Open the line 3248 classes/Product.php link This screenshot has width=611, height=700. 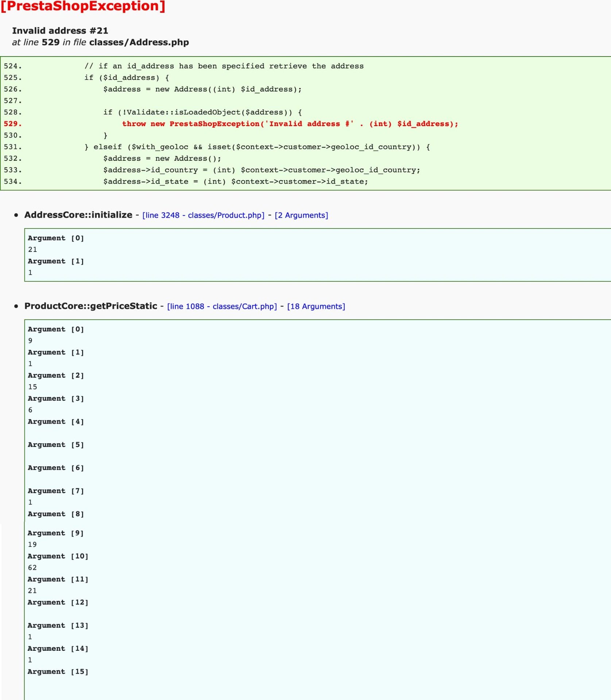point(203,215)
